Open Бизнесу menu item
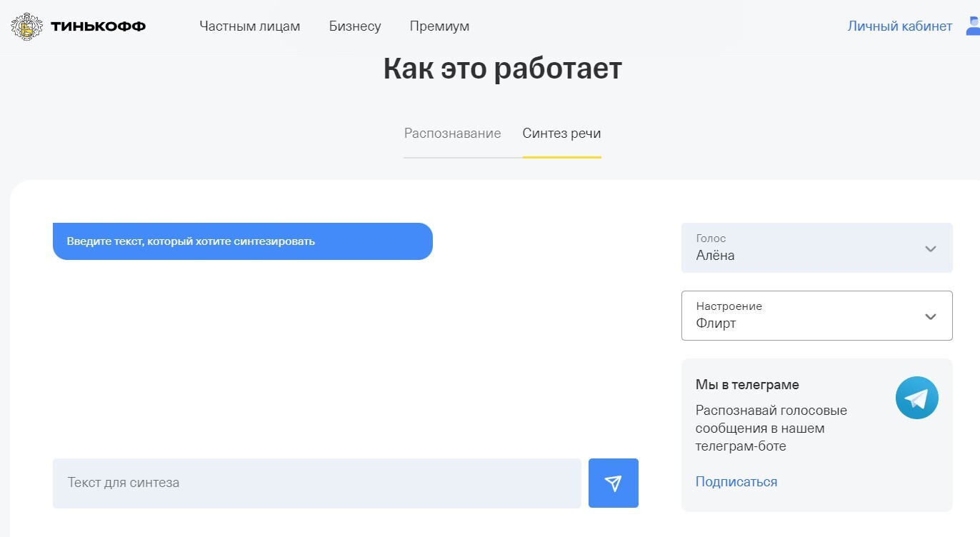Screen dimensions: 980x537 coord(355,26)
